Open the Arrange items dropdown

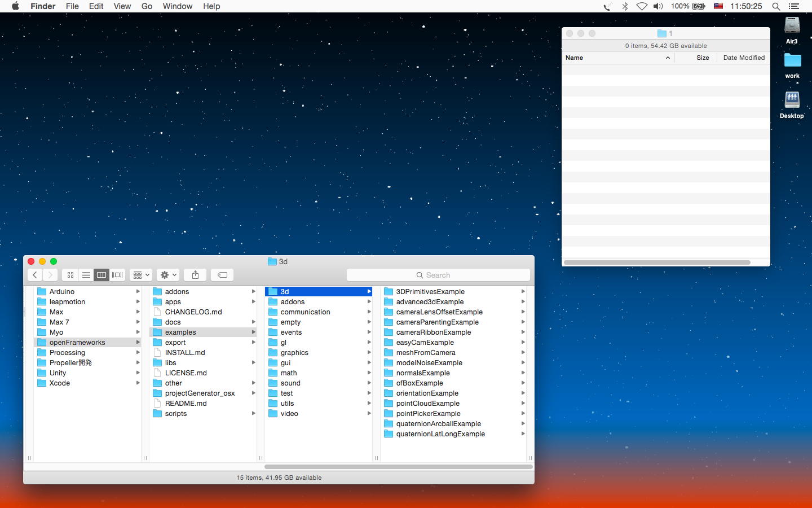coord(141,275)
